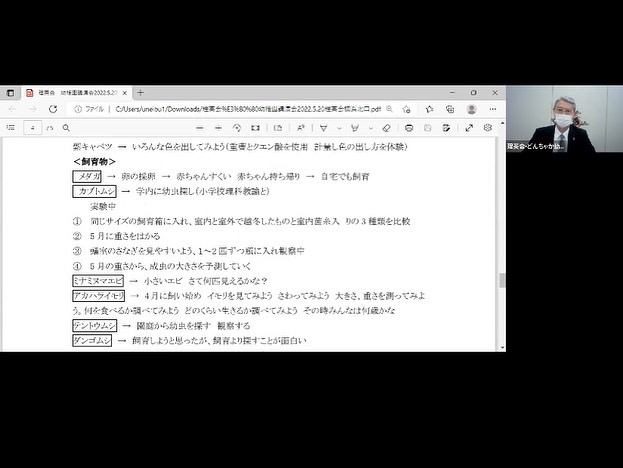Click the line starting ② 5月に重さをはかる

(116, 236)
